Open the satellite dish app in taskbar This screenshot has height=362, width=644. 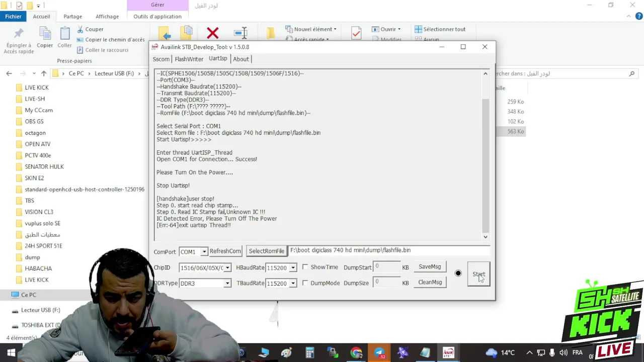(x=403, y=353)
